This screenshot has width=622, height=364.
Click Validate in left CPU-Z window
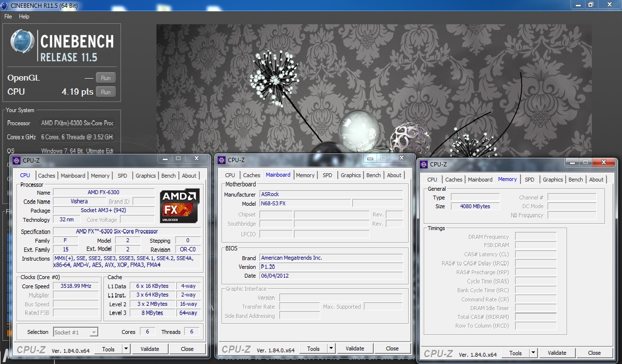pyautogui.click(x=150, y=348)
